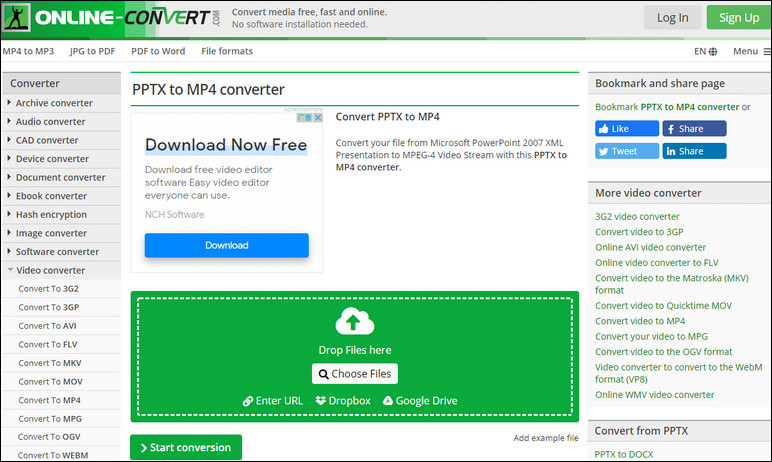The width and height of the screenshot is (772, 462).
Task: Click the Online-Convert logo icon
Action: (17, 18)
